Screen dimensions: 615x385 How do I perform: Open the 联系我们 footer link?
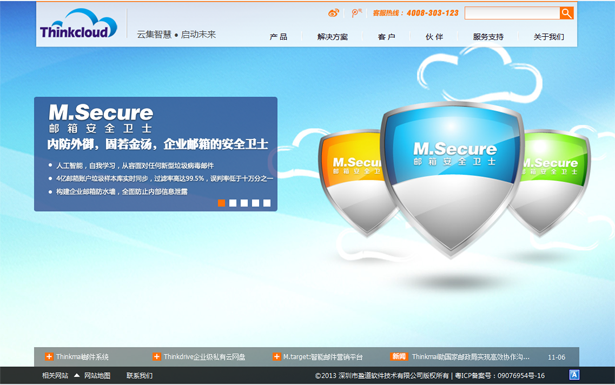(139, 376)
